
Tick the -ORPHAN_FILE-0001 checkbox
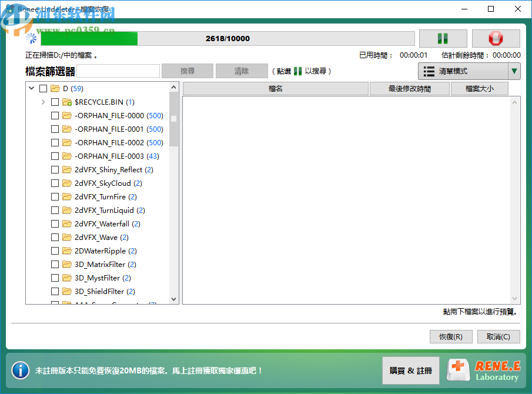55,129
